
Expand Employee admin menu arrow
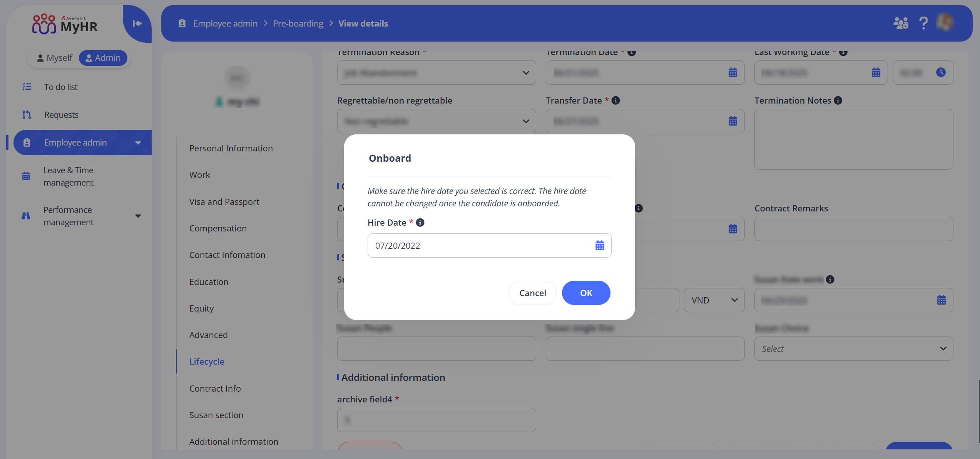click(x=138, y=142)
